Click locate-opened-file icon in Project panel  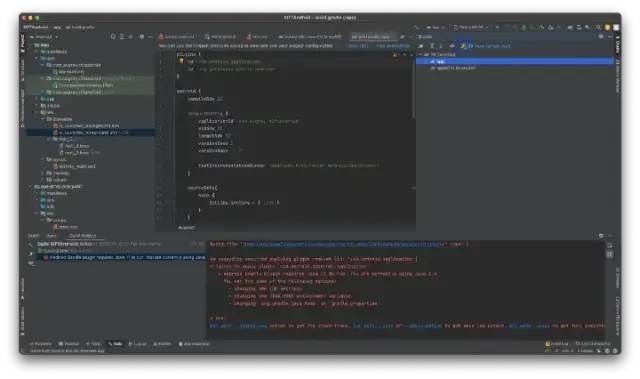113,36
